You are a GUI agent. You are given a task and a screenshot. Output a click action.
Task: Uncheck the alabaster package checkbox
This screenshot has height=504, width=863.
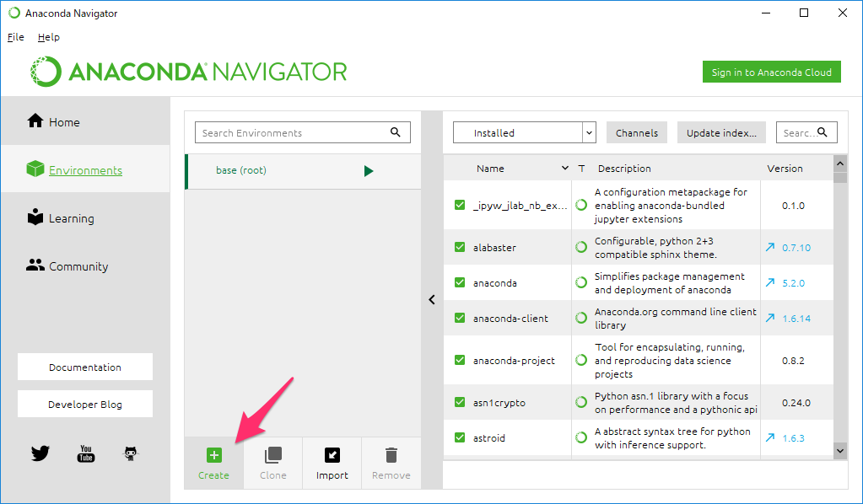tap(460, 248)
